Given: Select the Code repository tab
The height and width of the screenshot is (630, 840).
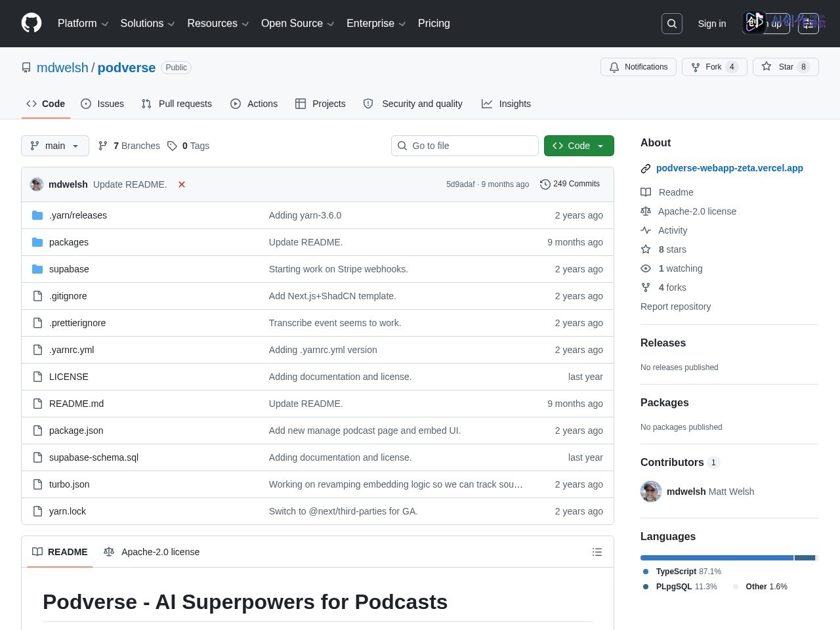Looking at the screenshot, I should [x=45, y=104].
